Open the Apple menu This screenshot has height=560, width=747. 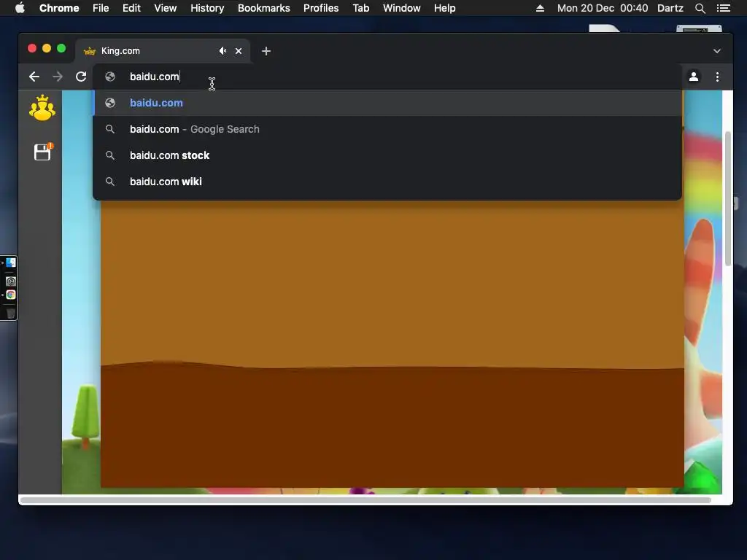tap(20, 8)
